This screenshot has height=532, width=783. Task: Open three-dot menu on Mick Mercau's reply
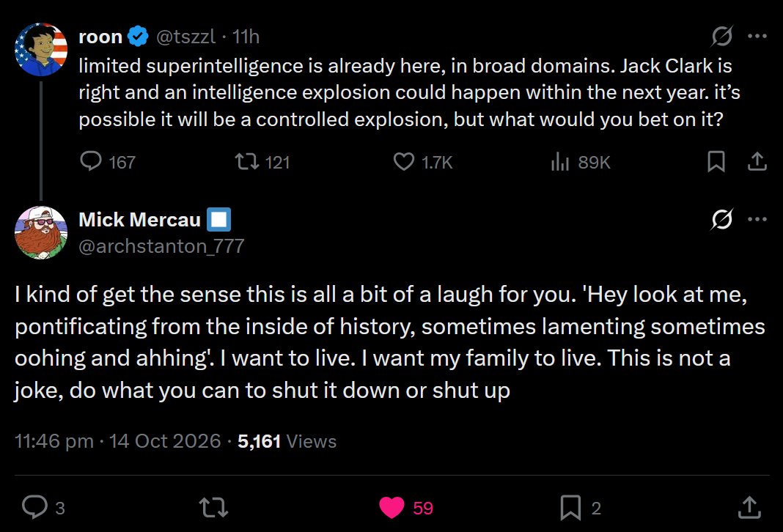(x=757, y=219)
